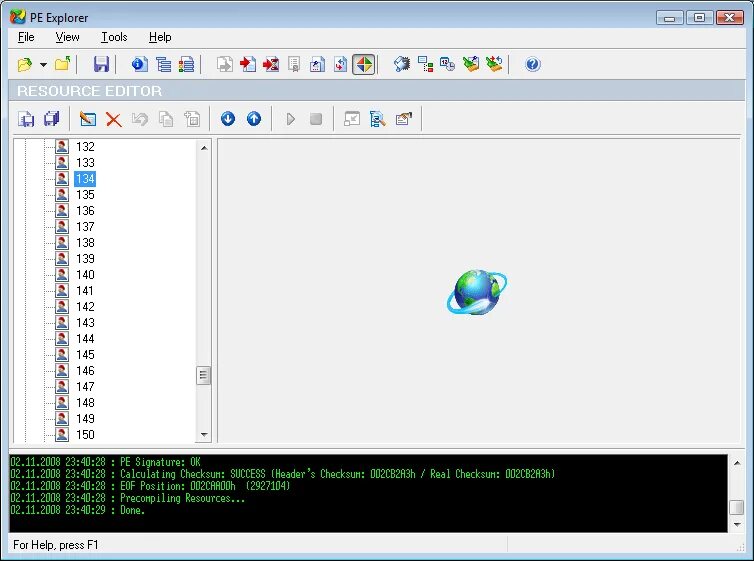The image size is (754, 561).
Task: Open the data directories viewer icon
Action: pos(163,64)
